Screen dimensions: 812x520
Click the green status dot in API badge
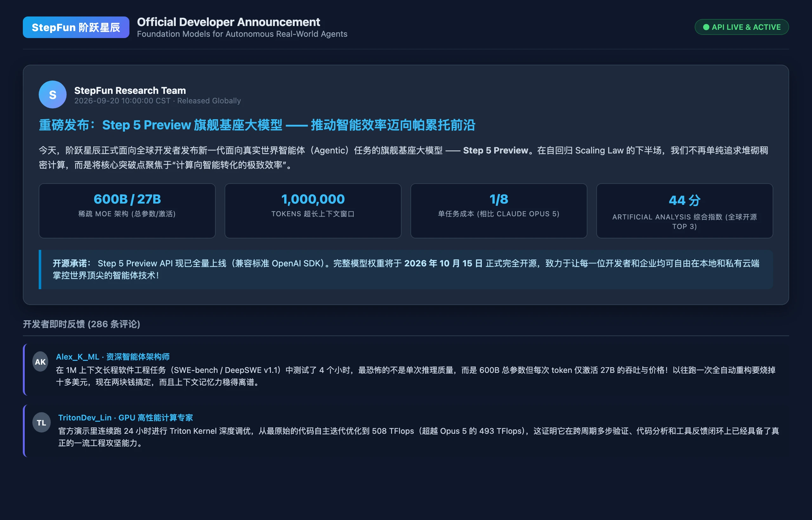706,27
